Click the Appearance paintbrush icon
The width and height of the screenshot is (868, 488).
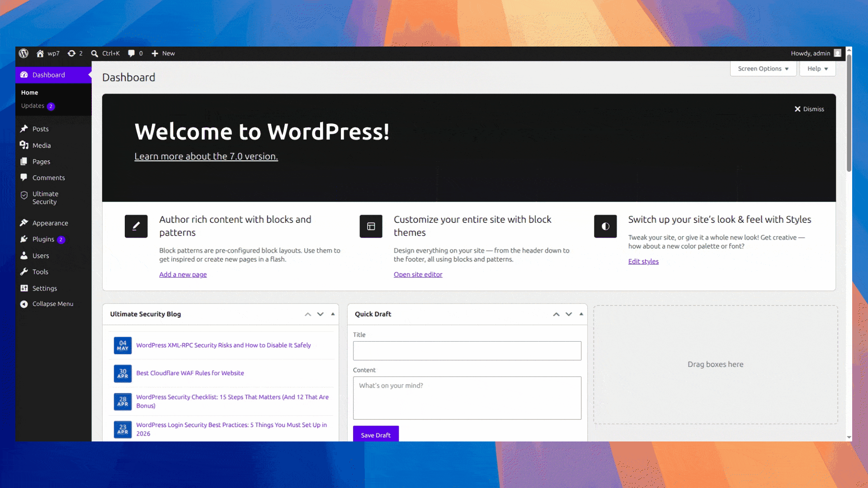[x=24, y=223]
